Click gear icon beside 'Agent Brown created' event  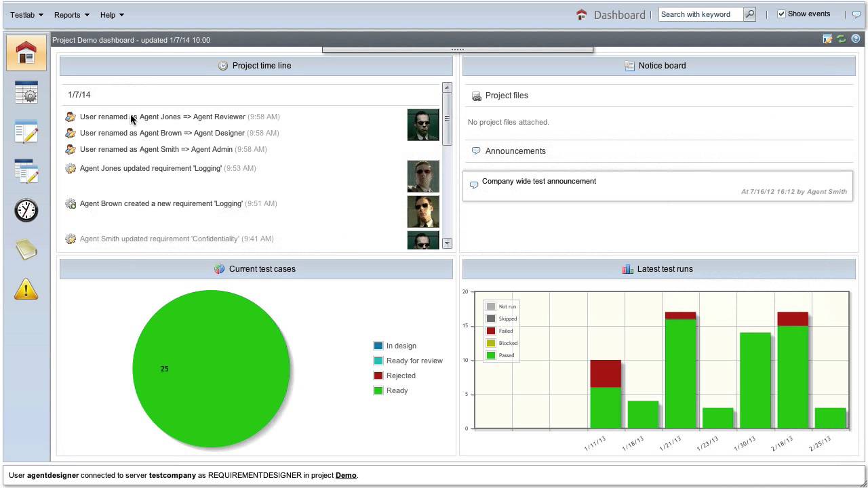point(71,203)
